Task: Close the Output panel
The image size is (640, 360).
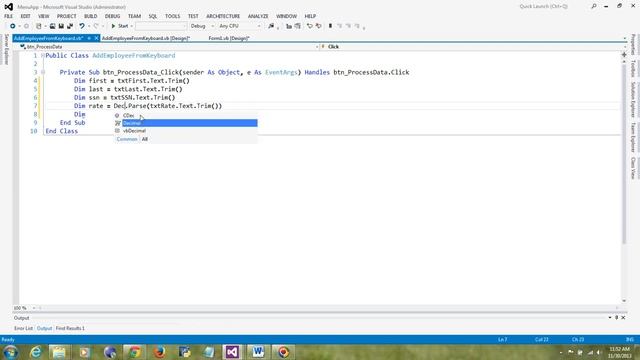Action: coord(623,318)
